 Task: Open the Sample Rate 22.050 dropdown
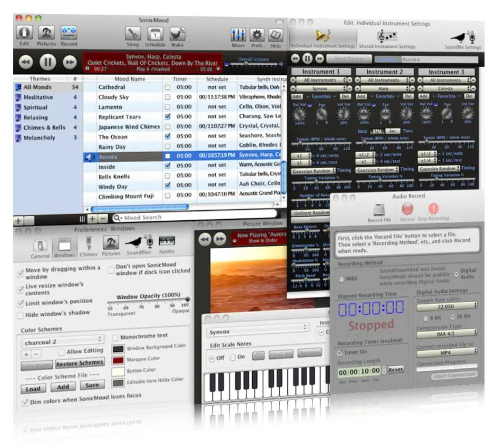coord(446,306)
